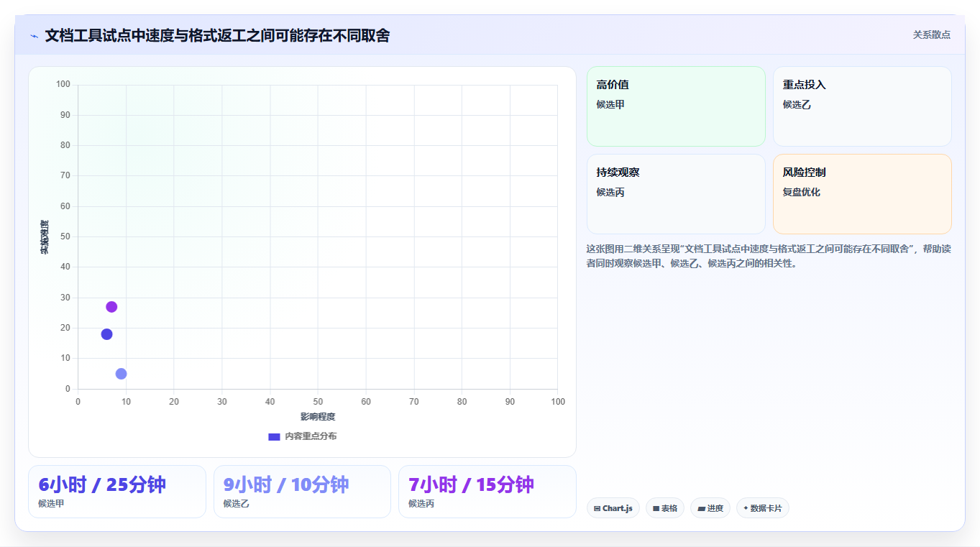The image size is (980, 547).
Task: Click the 关系散点 label in the header
Action: [x=932, y=35]
